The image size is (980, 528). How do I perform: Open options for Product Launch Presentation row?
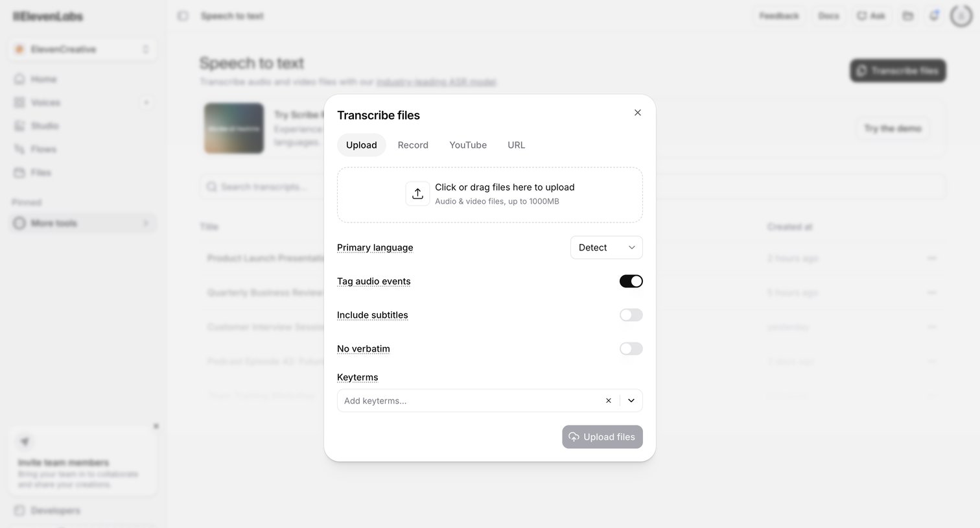pos(932,258)
